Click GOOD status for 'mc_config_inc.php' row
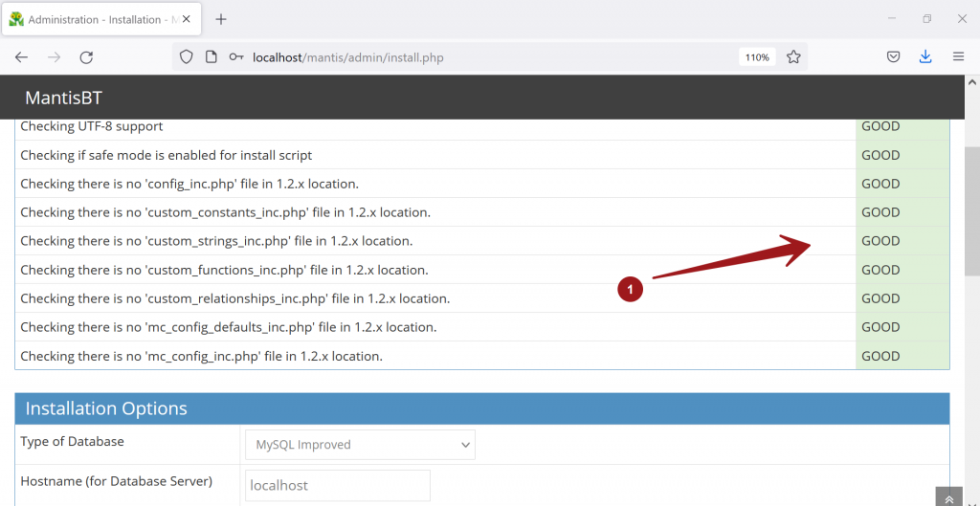Viewport: 980px width, 506px height. tap(880, 356)
